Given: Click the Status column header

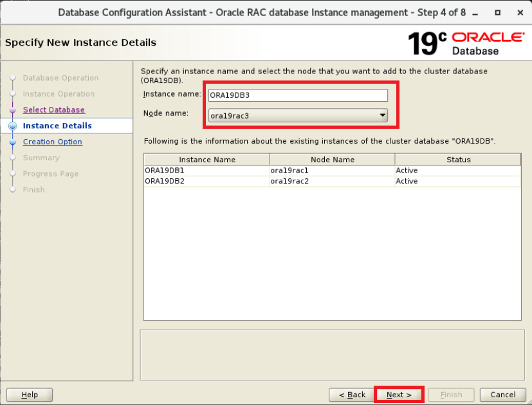Looking at the screenshot, I should [458, 160].
